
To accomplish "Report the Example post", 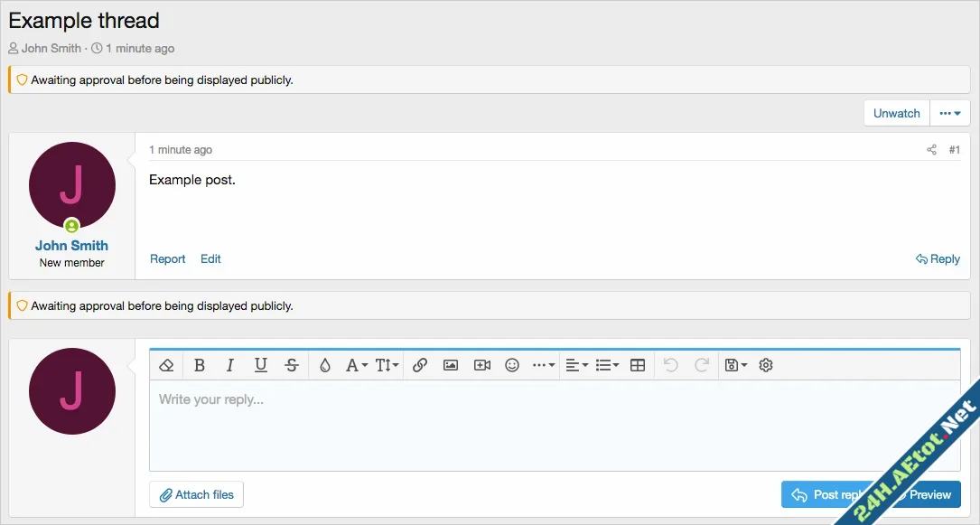I will (167, 259).
